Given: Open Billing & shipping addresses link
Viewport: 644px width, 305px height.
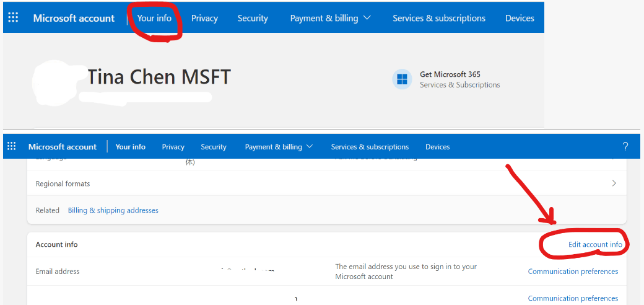Looking at the screenshot, I should coord(113,210).
